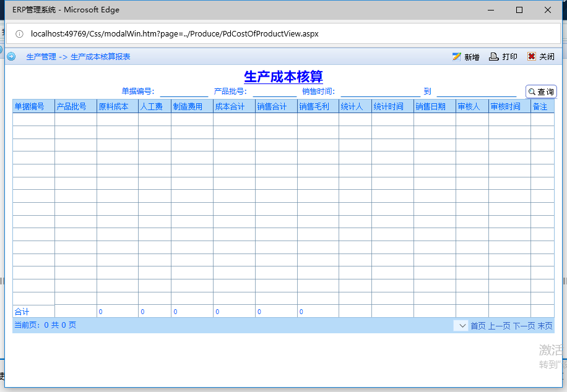Go to 下一页 next page
This screenshot has height=392, width=567.
[524, 326]
